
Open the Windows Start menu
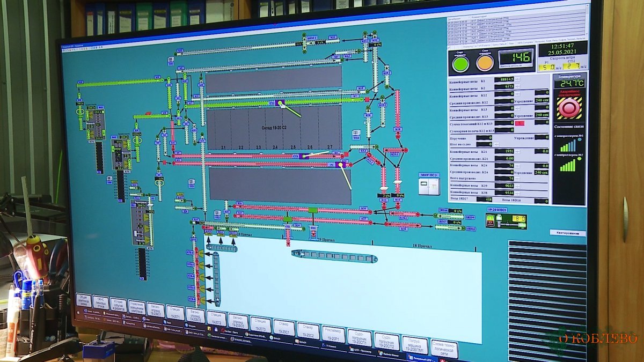[x=78, y=312]
